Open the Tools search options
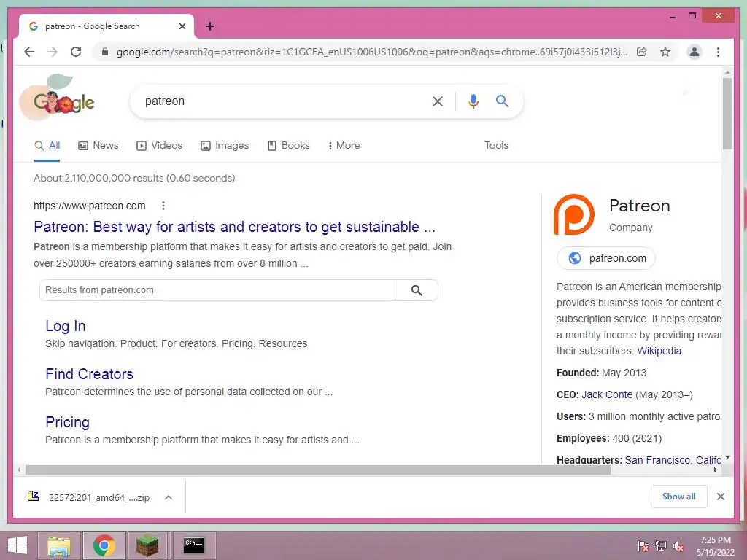The height and width of the screenshot is (560, 747). click(x=496, y=146)
